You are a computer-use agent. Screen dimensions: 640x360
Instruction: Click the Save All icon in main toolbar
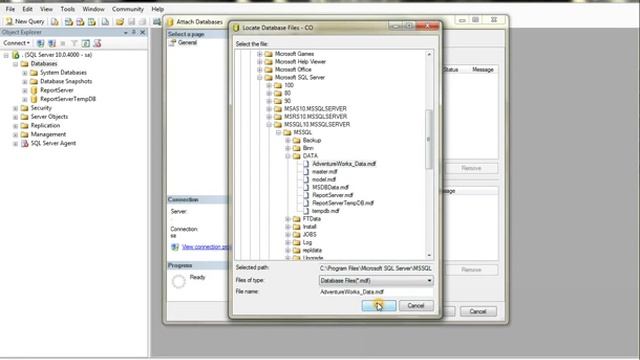tap(142, 22)
